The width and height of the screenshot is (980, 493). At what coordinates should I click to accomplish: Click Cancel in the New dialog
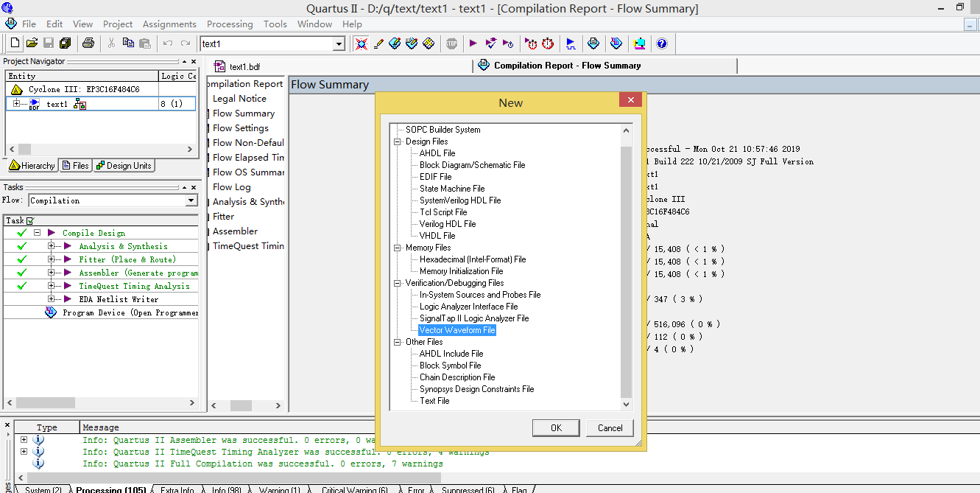610,427
